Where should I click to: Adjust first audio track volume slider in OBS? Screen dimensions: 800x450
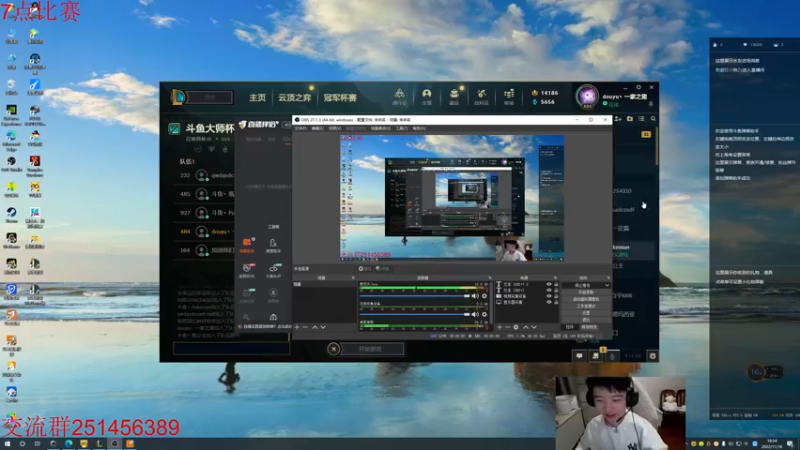(x=414, y=296)
